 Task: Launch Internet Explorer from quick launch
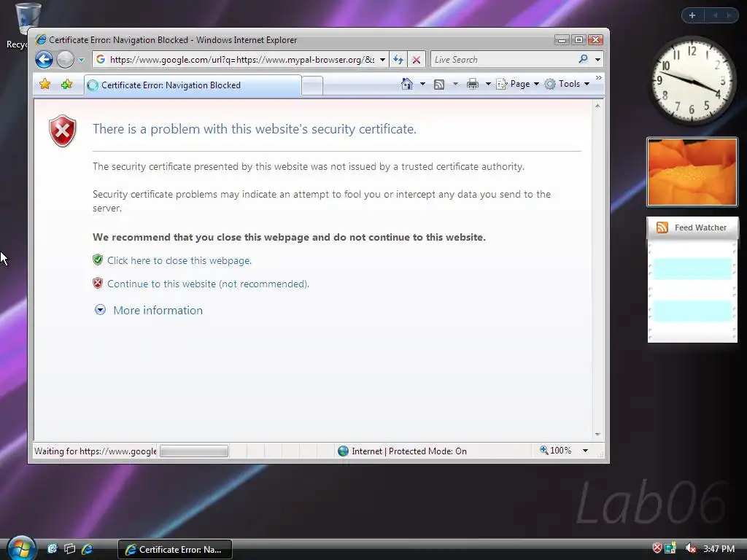[88, 549]
